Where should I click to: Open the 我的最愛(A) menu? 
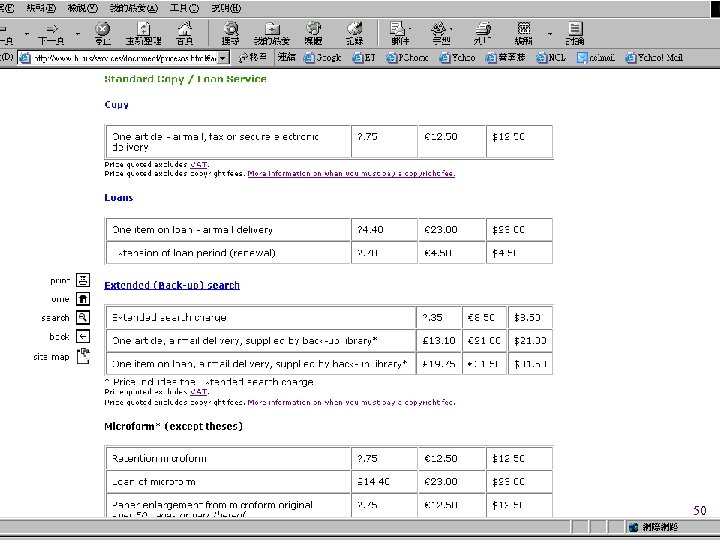click(x=134, y=8)
